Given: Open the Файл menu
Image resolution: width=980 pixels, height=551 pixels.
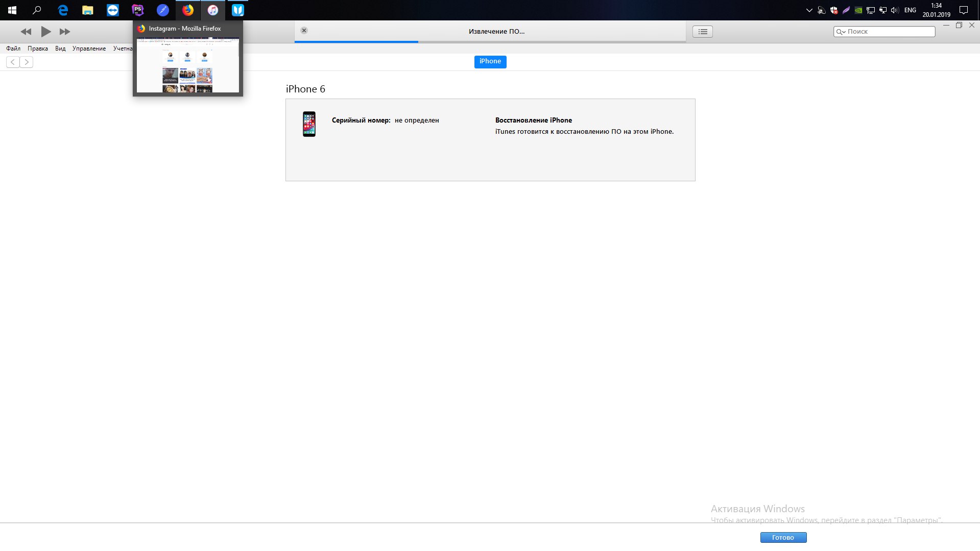Looking at the screenshot, I should click(x=13, y=49).
